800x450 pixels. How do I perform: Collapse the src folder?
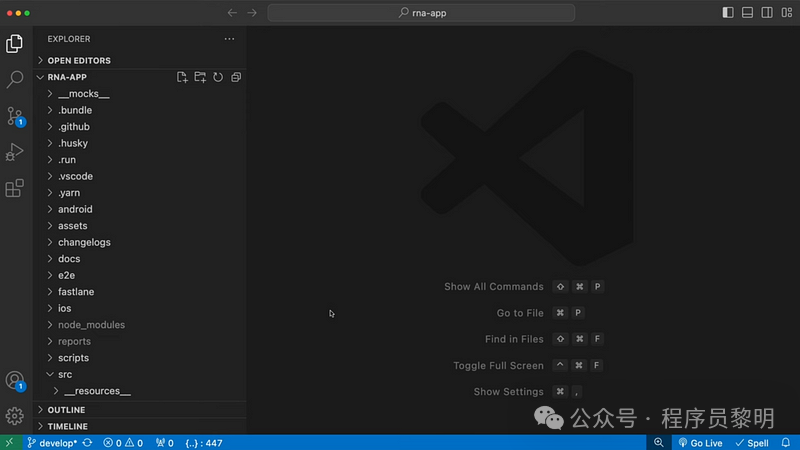click(140, 374)
